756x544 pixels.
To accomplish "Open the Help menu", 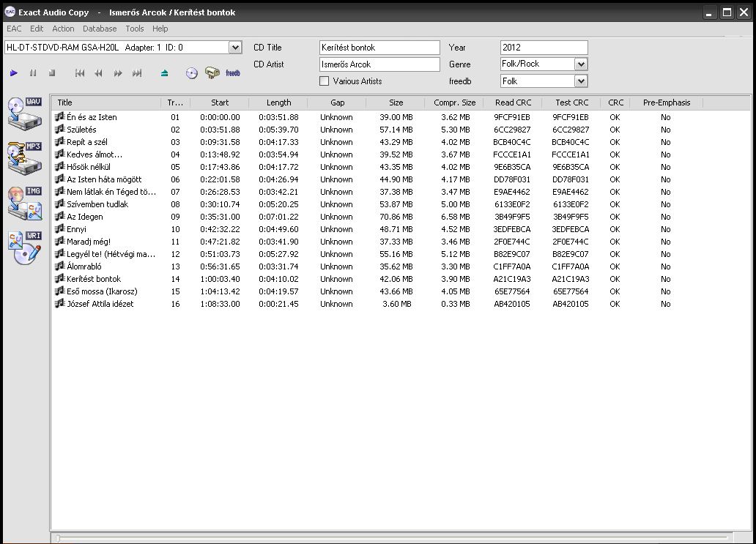I will (160, 29).
